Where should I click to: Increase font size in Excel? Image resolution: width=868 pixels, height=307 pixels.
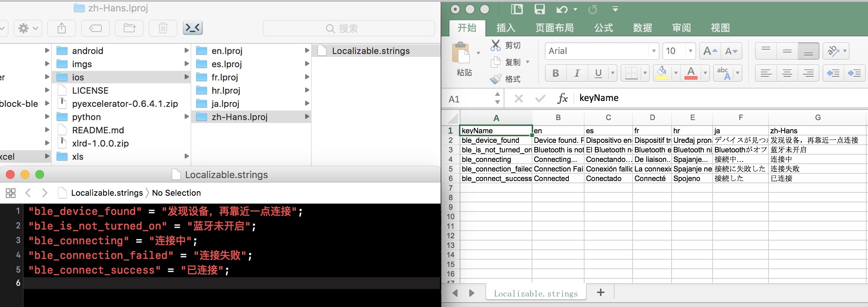pyautogui.click(x=710, y=51)
